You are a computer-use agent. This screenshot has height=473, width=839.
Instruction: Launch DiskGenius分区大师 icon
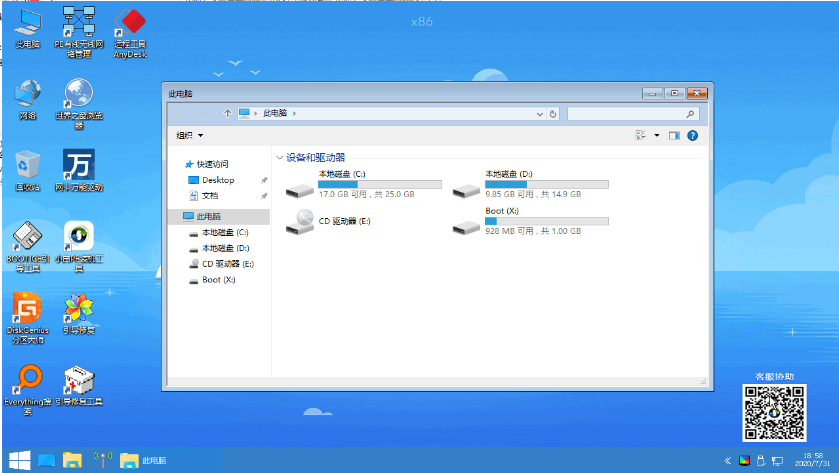(28, 319)
